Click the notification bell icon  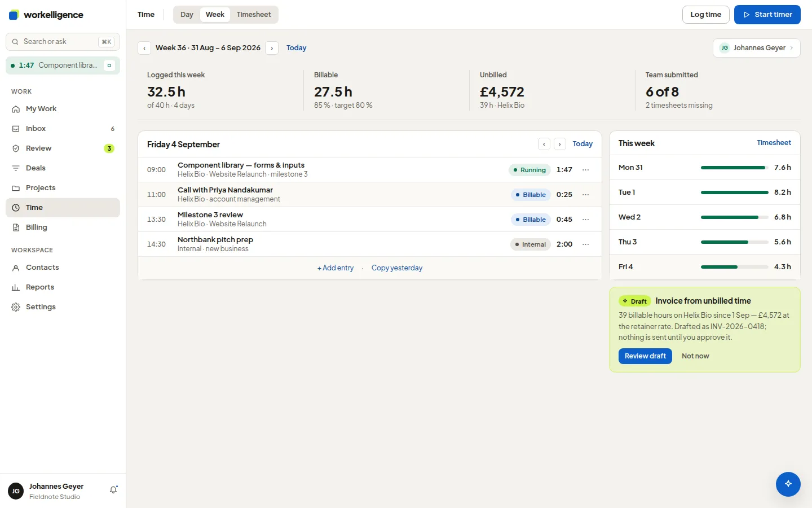(113, 490)
